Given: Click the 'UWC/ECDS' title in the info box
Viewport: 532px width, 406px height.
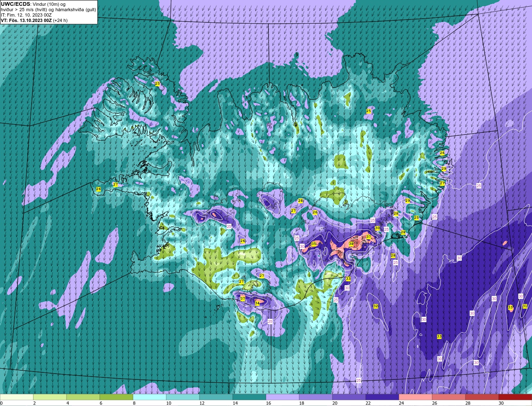Looking at the screenshot, I should [x=15, y=4].
